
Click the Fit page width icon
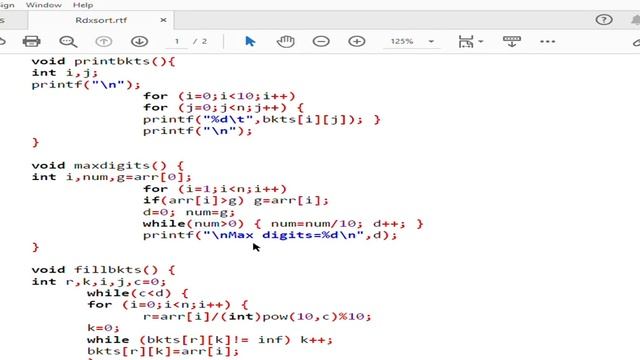466,41
